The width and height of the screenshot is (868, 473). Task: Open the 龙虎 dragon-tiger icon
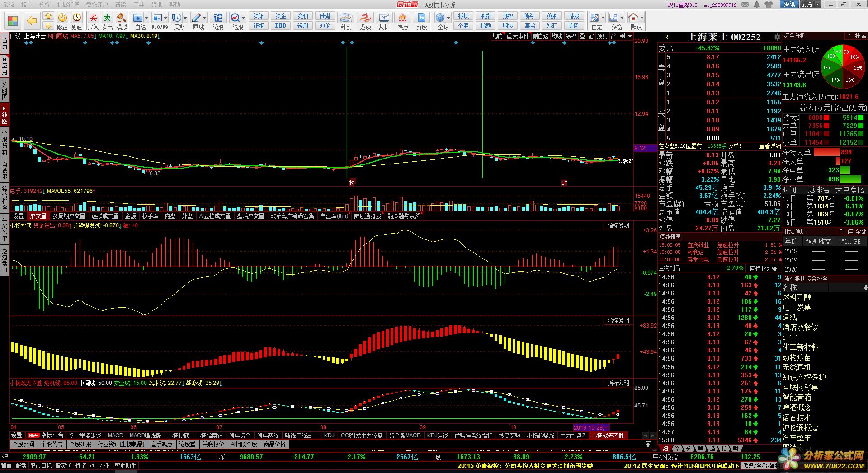[365, 18]
